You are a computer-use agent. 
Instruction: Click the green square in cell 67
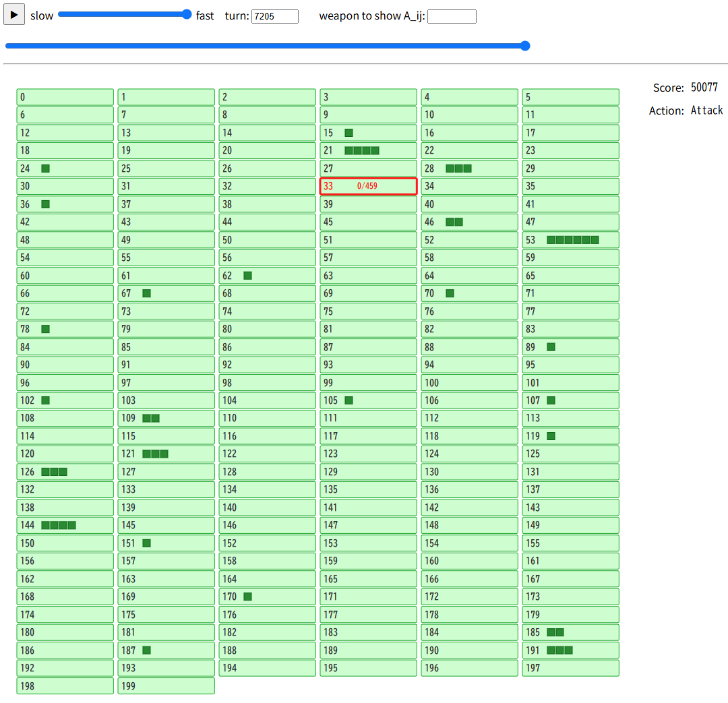[147, 293]
